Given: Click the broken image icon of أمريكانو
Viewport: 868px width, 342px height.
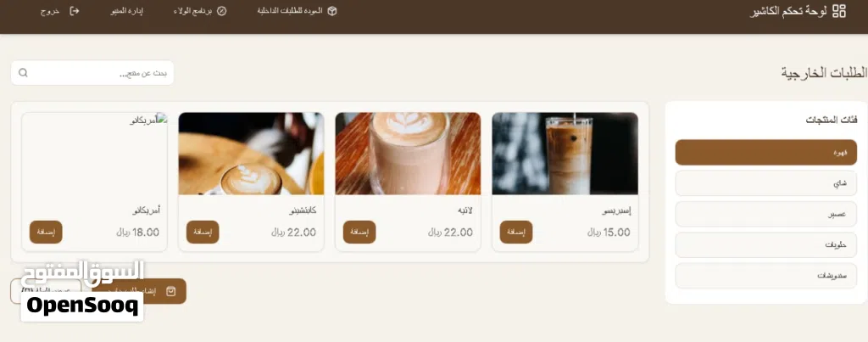Looking at the screenshot, I should [x=162, y=118].
